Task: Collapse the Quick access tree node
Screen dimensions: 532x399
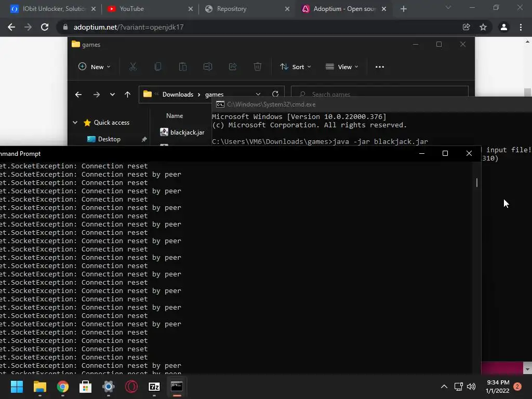Action: (75, 123)
